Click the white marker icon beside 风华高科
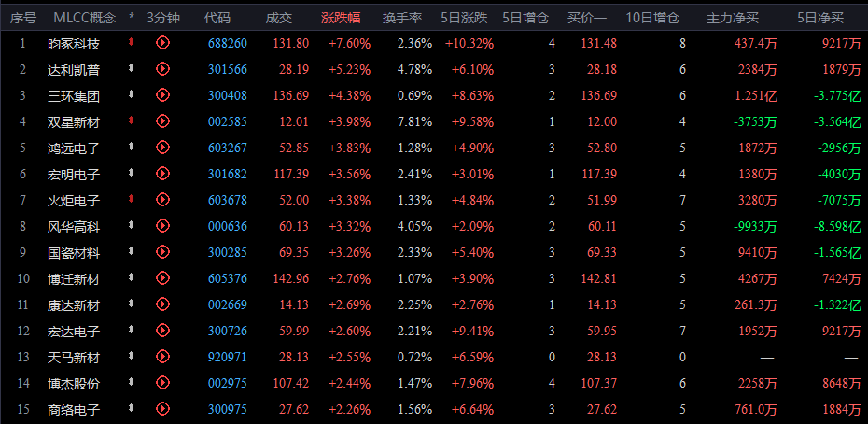Image resolution: width=868 pixels, height=424 pixels. pos(132,224)
